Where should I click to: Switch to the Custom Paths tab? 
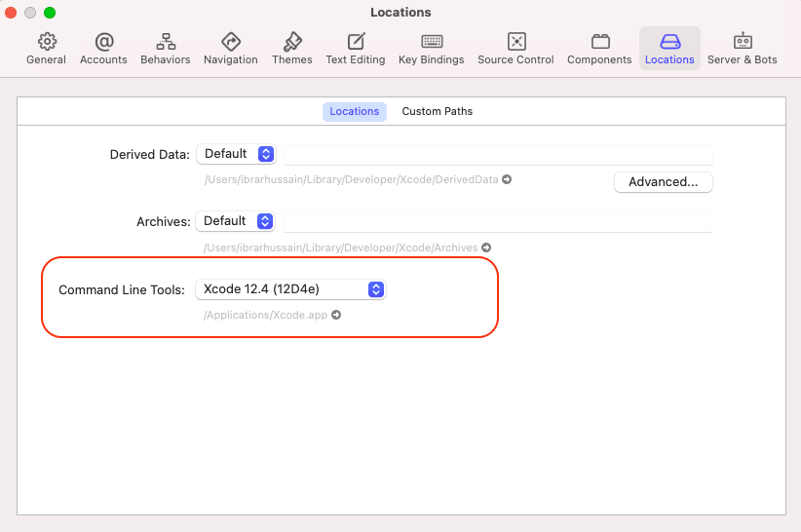coord(438,111)
